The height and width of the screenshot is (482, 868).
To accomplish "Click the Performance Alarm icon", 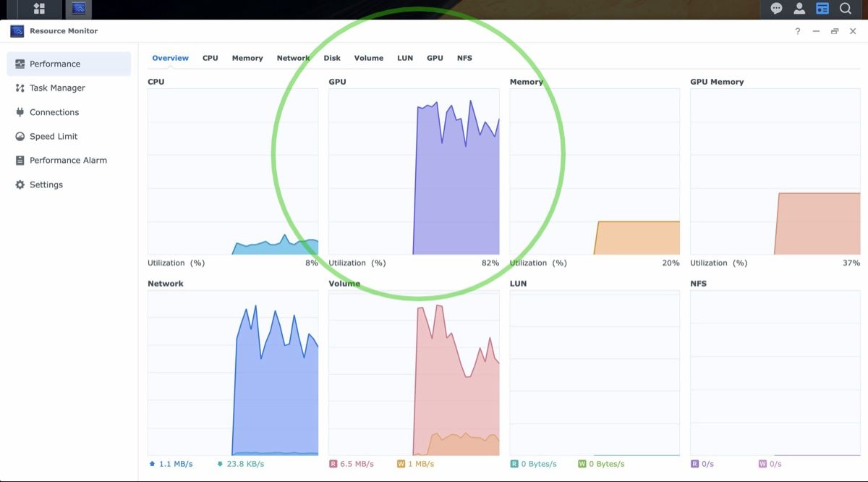I will tap(20, 161).
